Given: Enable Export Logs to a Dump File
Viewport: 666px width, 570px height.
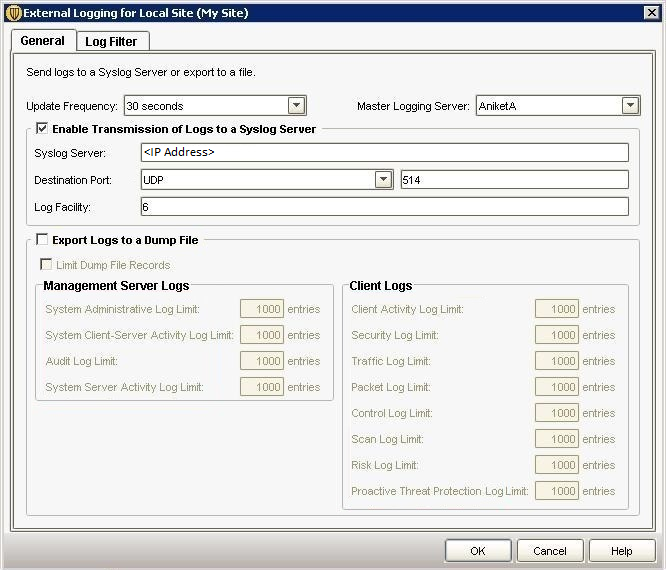Looking at the screenshot, I should (42, 240).
